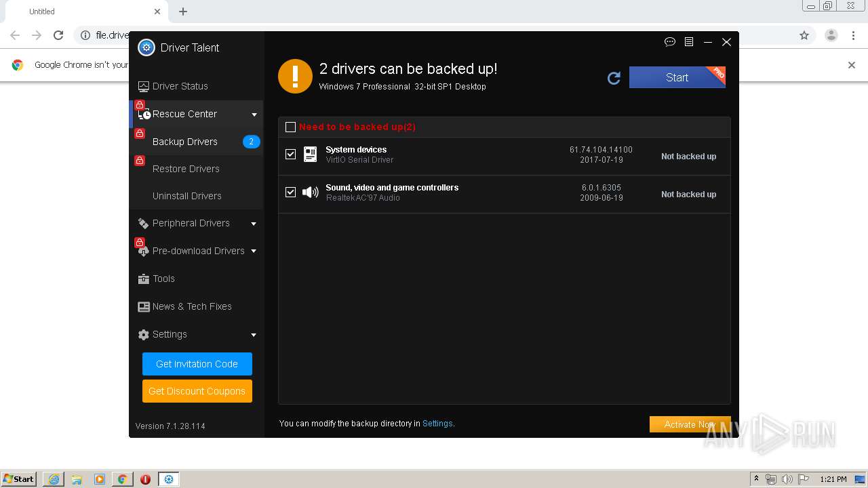
Task: Reload the Chrome page
Action: (58, 35)
